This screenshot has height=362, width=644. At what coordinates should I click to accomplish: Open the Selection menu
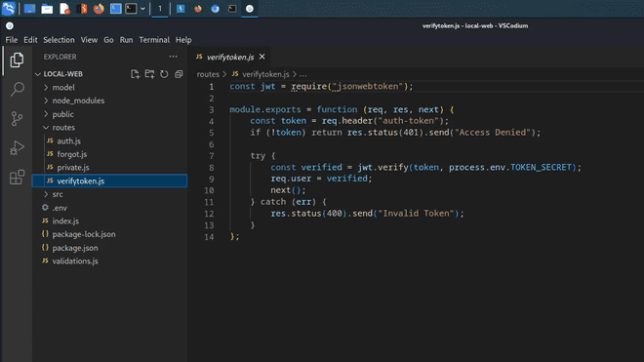pyautogui.click(x=59, y=40)
